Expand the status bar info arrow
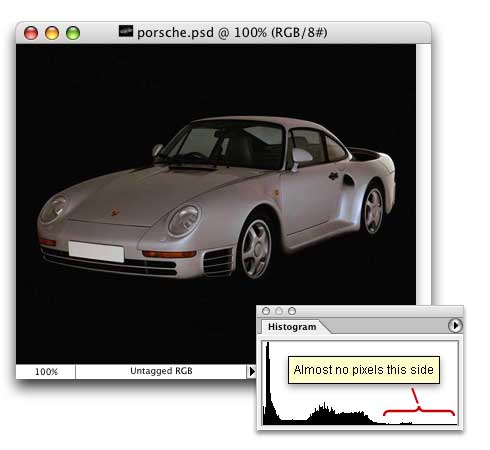Image resolution: width=490 pixels, height=450 pixels. (x=252, y=371)
